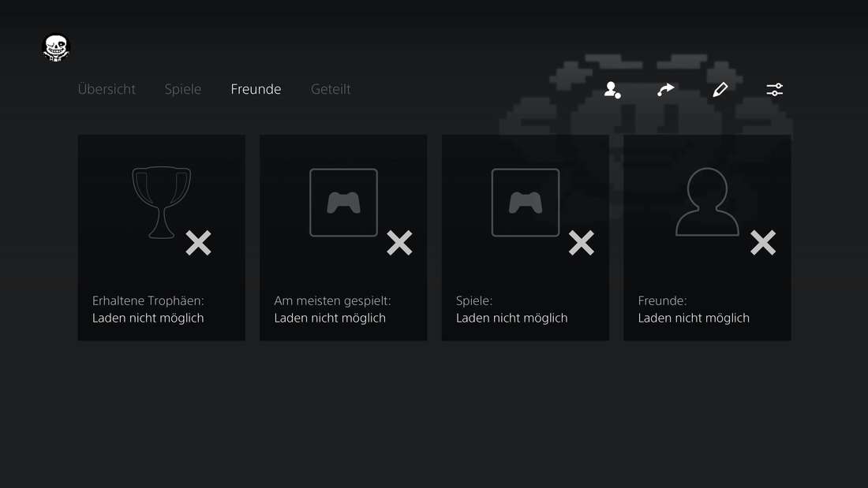The width and height of the screenshot is (868, 488).
Task: Click the controller icon in Am meisten gespielt
Action: coord(344,203)
